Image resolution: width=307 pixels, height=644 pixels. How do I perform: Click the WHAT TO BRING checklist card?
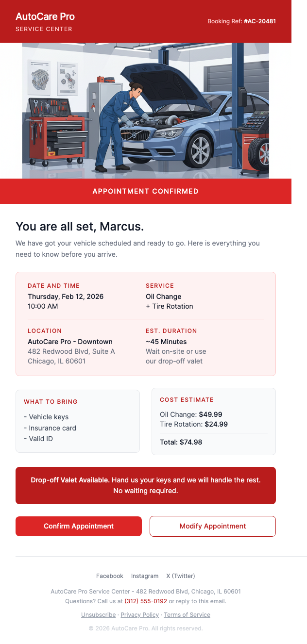pyautogui.click(x=77, y=421)
